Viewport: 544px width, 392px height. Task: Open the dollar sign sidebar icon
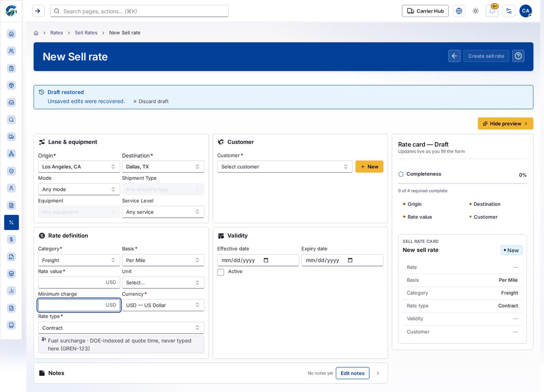click(11, 239)
